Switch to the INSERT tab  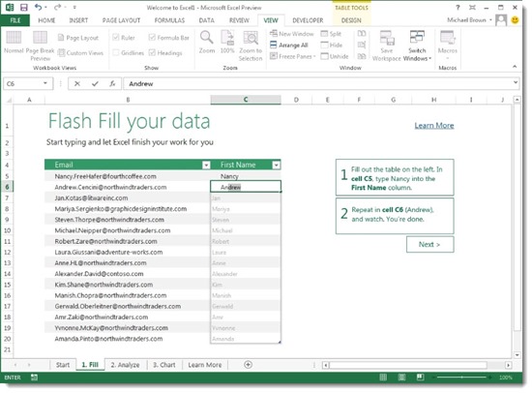(x=78, y=20)
